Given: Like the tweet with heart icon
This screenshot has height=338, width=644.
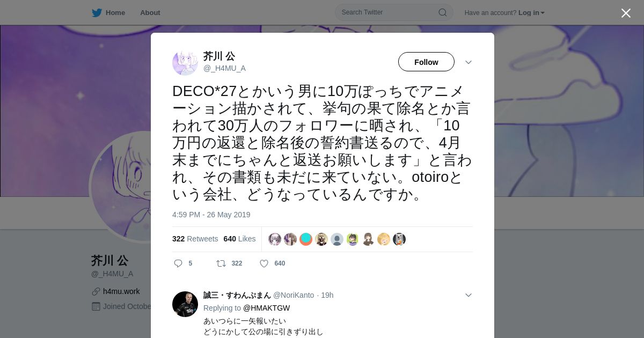Looking at the screenshot, I should (x=264, y=263).
